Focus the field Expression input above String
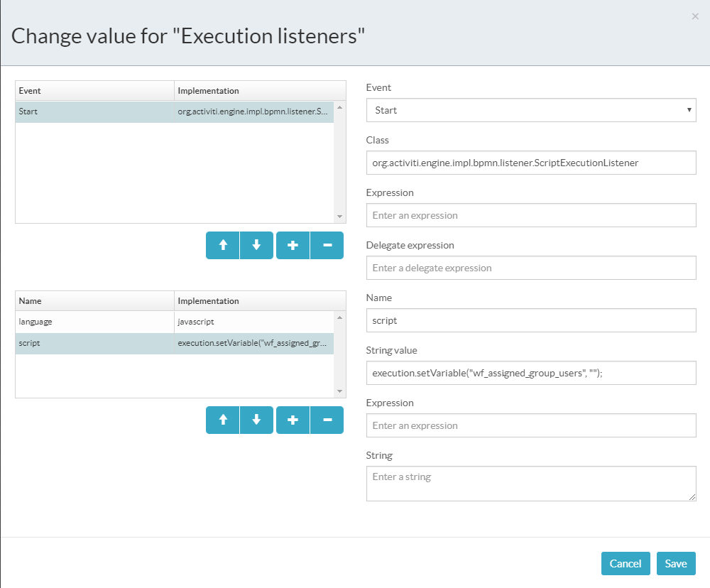The image size is (710, 588). 531,425
